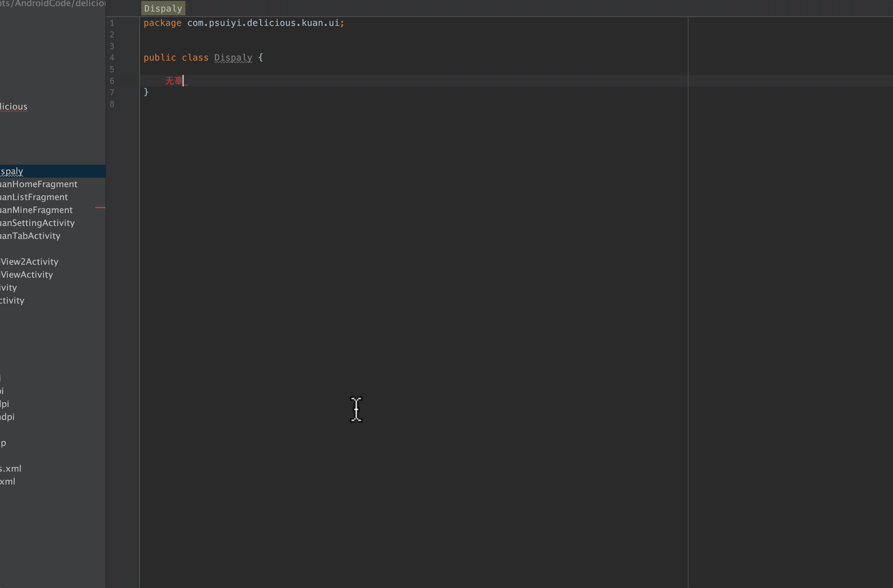Click the red Chinese text on line 6
The height and width of the screenshot is (588, 893).
tap(174, 81)
